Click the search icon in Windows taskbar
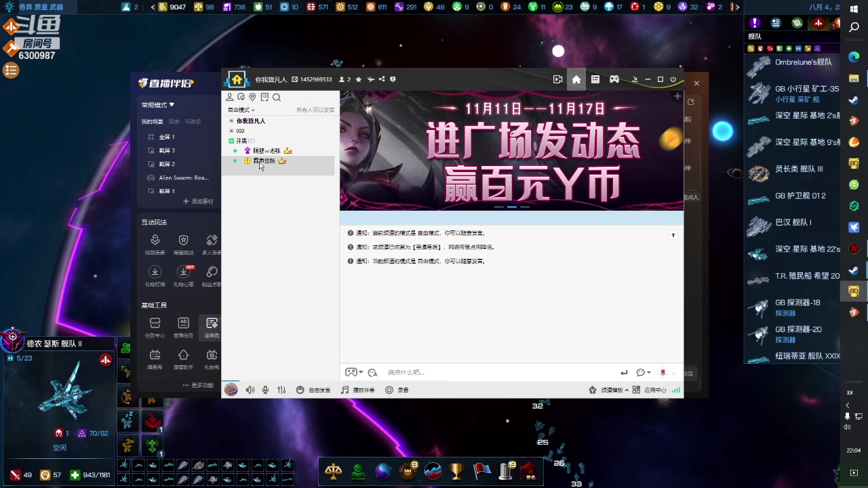 tap(854, 28)
